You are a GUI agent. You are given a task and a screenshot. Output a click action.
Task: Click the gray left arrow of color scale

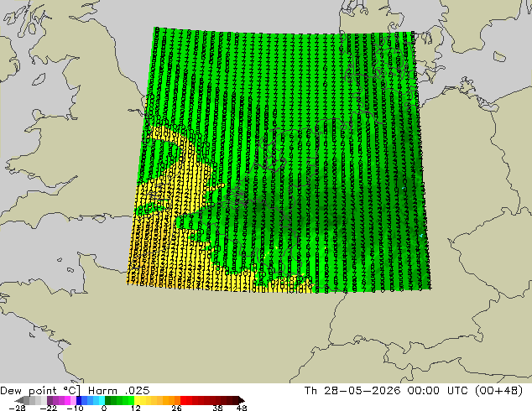point(19,401)
